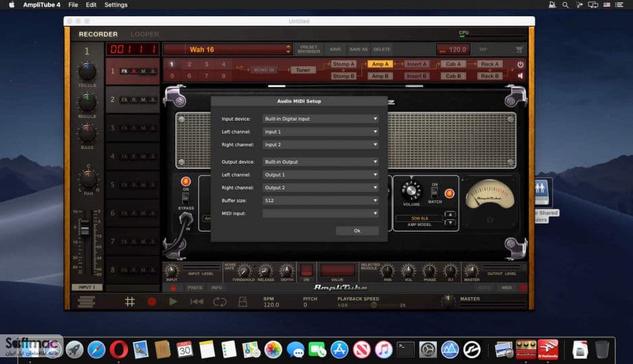Click the rewind to start transport button
633x364 pixels.
[197, 301]
